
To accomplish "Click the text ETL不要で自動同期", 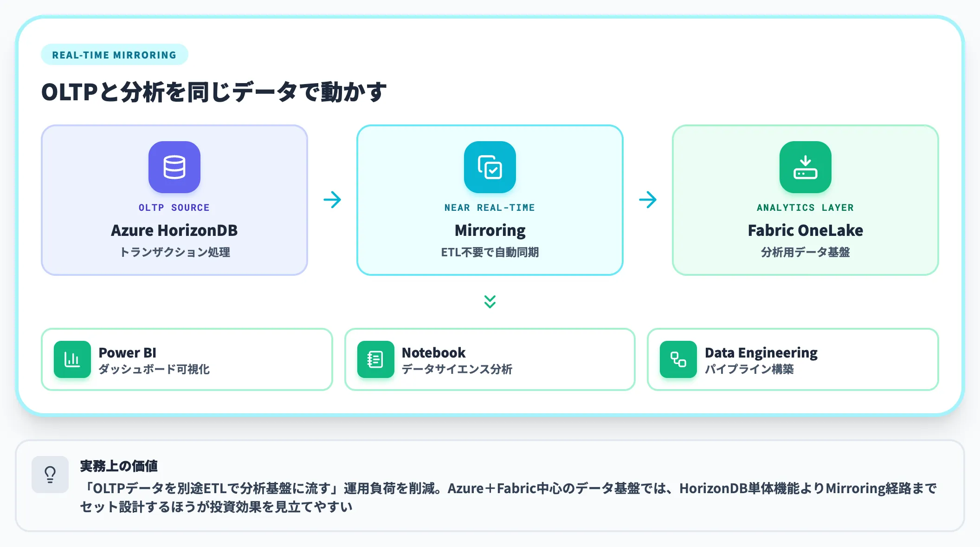I will [490, 252].
